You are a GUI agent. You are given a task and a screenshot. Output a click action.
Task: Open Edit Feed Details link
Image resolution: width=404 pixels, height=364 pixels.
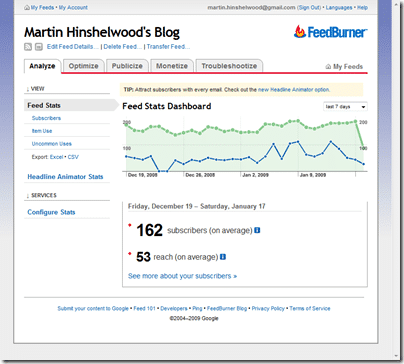tap(73, 47)
